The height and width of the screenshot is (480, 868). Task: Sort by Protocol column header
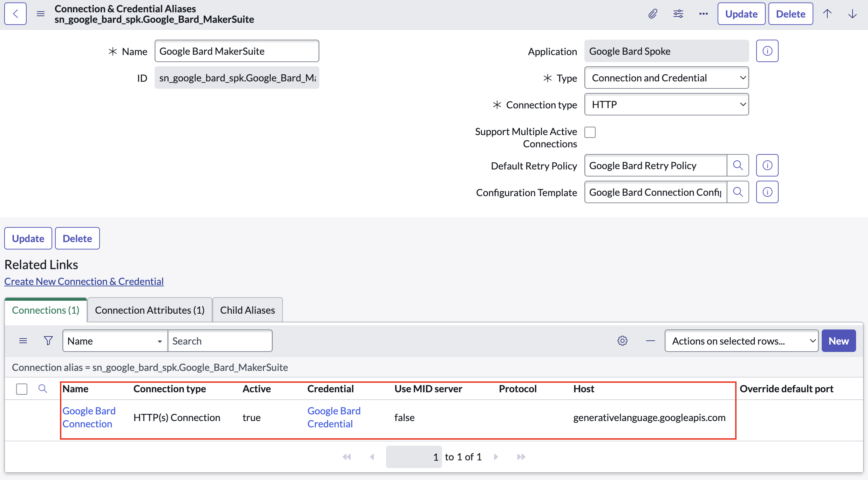coord(518,389)
